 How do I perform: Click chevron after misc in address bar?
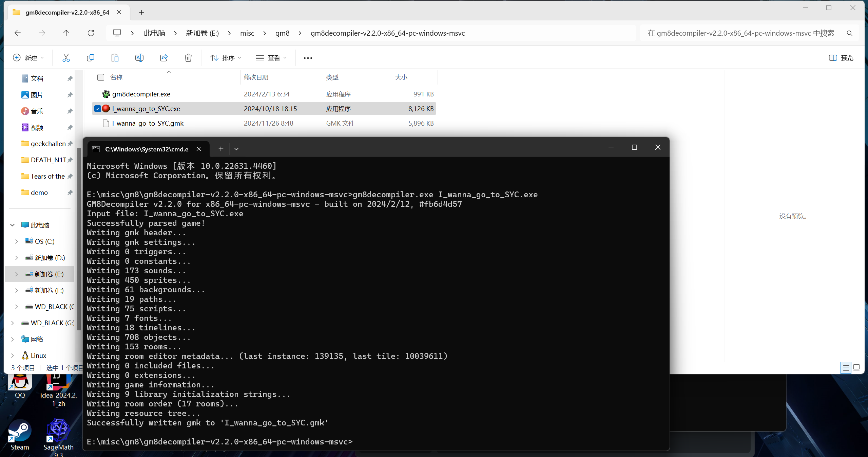[x=265, y=33]
